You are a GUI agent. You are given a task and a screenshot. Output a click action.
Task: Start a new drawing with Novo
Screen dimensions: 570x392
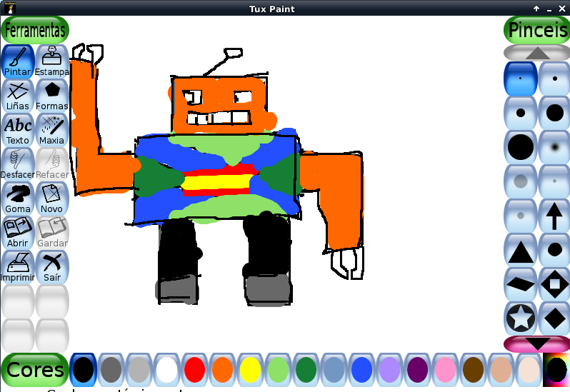pyautogui.click(x=52, y=198)
